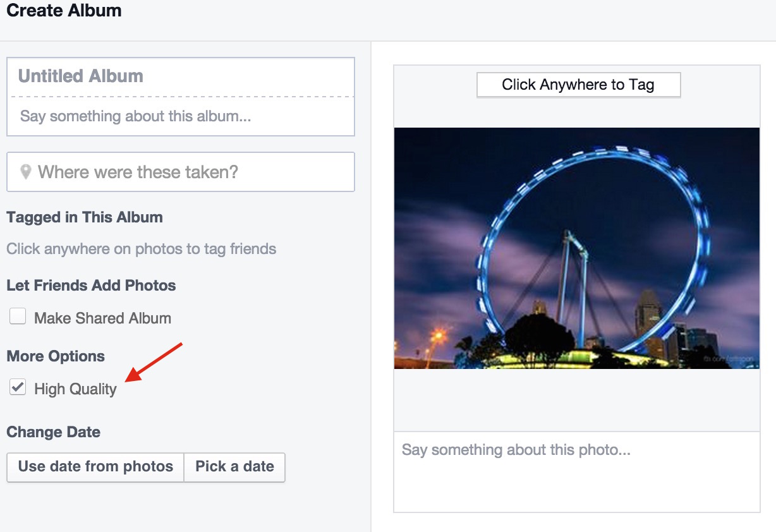Image resolution: width=776 pixels, height=532 pixels.
Task: Click the 'Say something about this album' field
Action: point(180,116)
